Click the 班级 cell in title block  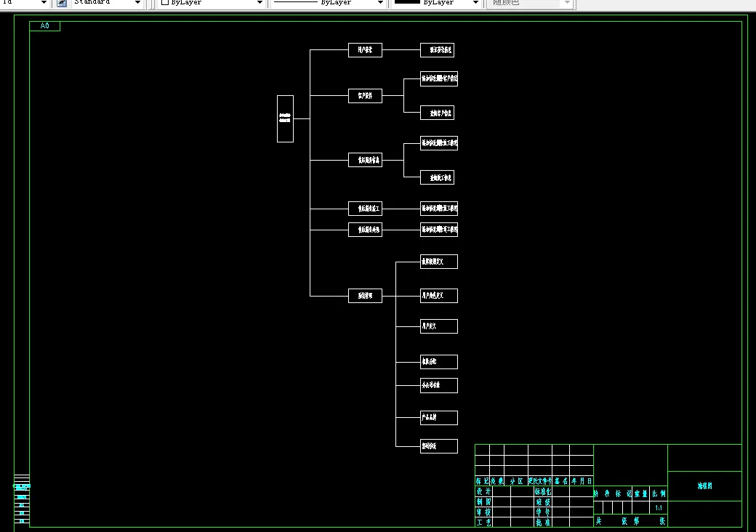[543, 501]
